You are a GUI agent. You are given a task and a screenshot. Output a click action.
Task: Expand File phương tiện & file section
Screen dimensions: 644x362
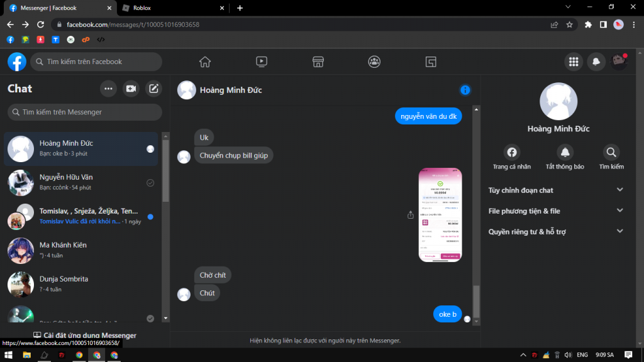coord(556,211)
